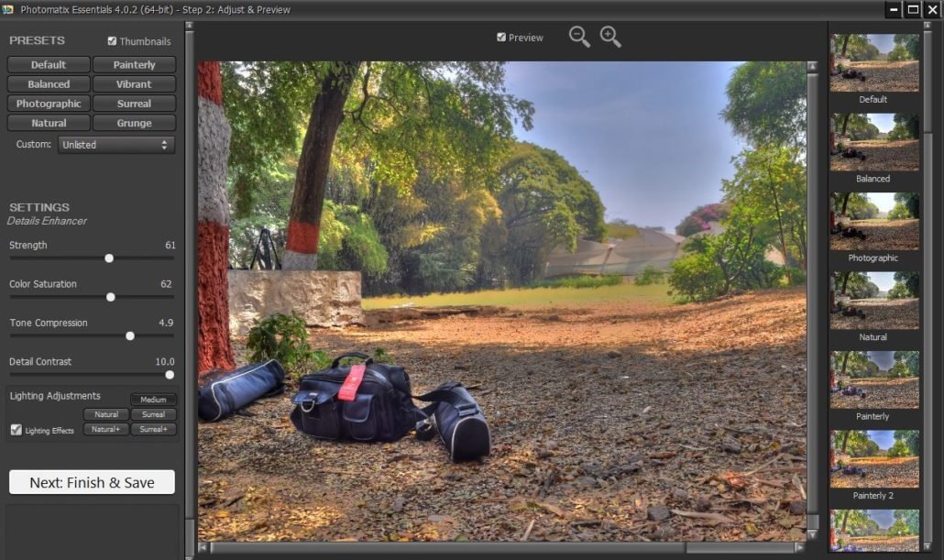Choose the Balanced thumbnail preview
This screenshot has height=560, width=944.
tap(874, 142)
